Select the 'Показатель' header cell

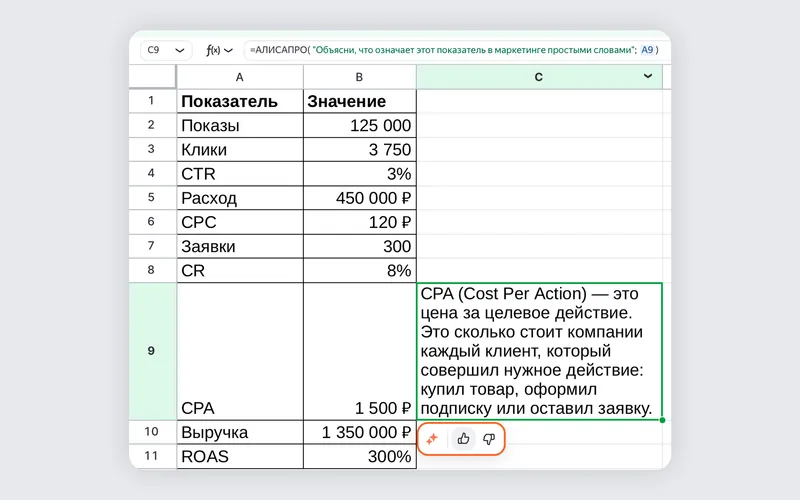(x=240, y=101)
